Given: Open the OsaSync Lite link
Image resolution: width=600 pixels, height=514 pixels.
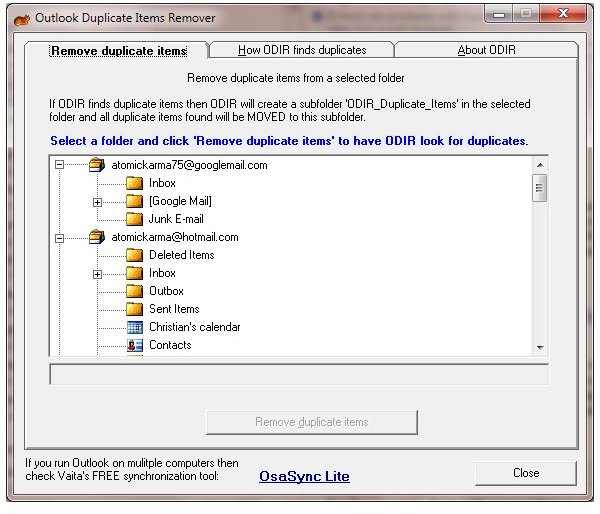Looking at the screenshot, I should click(304, 476).
